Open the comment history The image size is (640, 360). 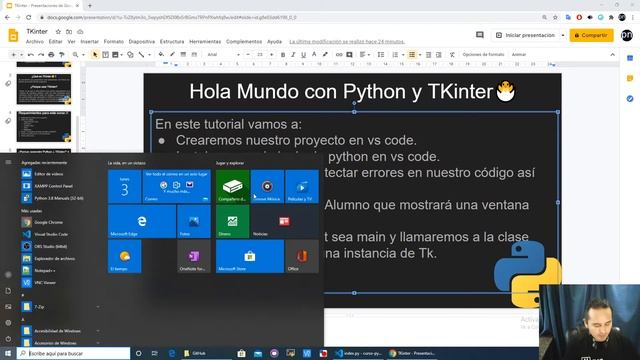click(x=480, y=35)
